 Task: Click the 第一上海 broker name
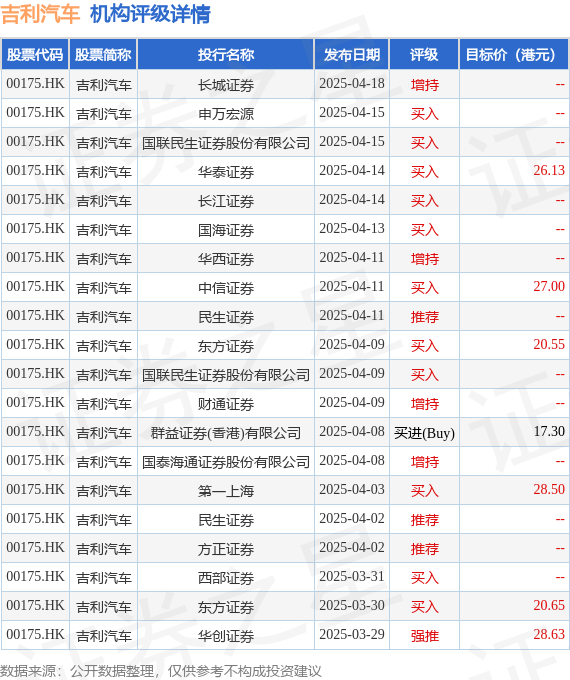pos(226,491)
